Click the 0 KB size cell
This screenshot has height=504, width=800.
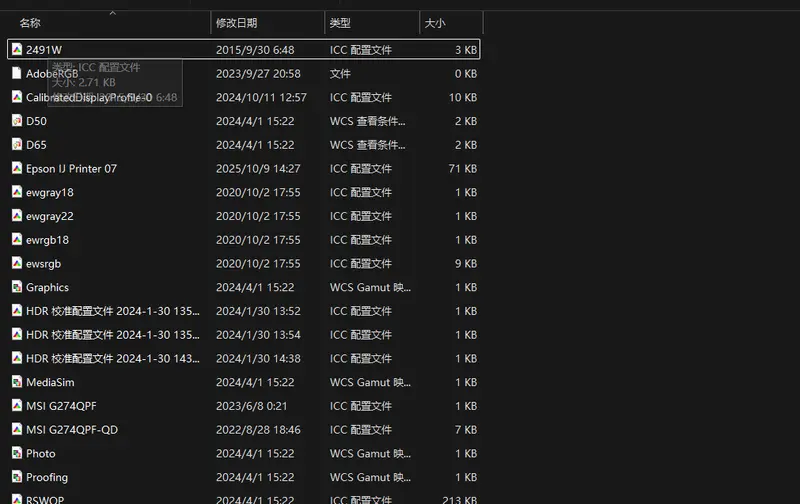[466, 74]
